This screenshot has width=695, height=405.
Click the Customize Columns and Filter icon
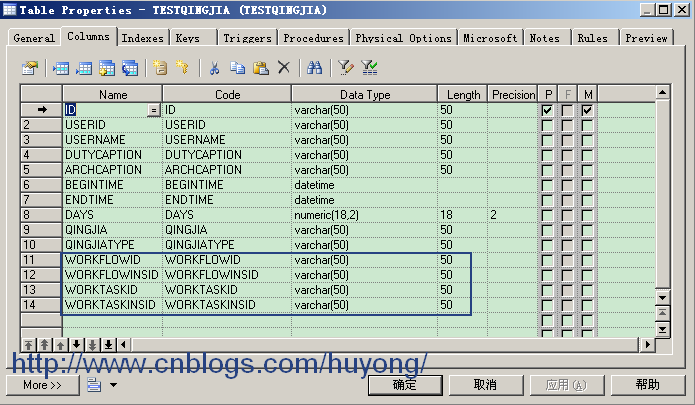(x=346, y=68)
